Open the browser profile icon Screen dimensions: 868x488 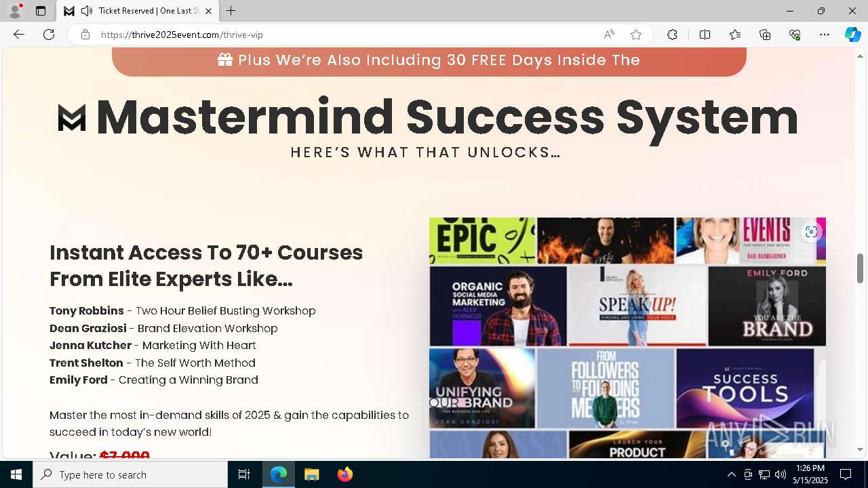click(15, 11)
